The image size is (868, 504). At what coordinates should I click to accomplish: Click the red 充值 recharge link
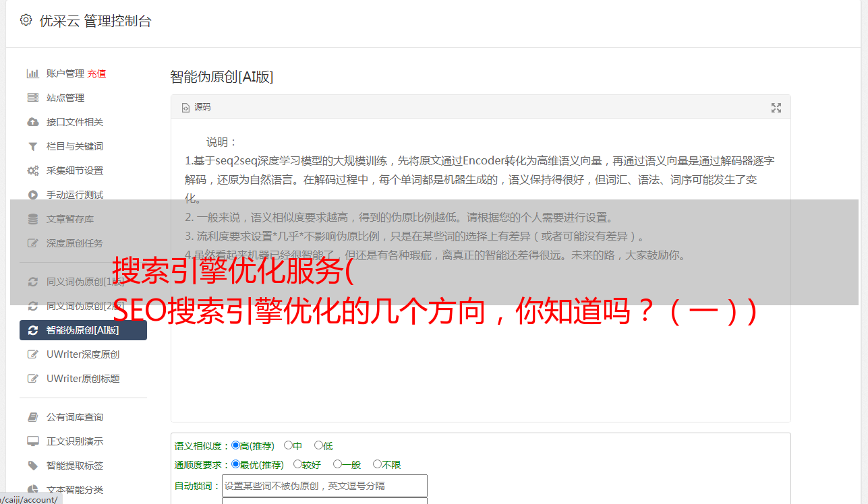pos(96,73)
